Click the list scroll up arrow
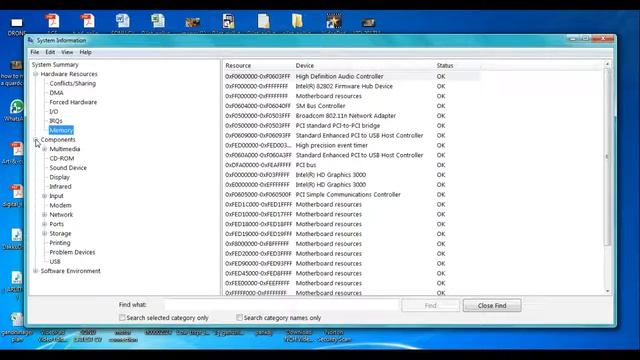640x360 pixels. (607, 64)
